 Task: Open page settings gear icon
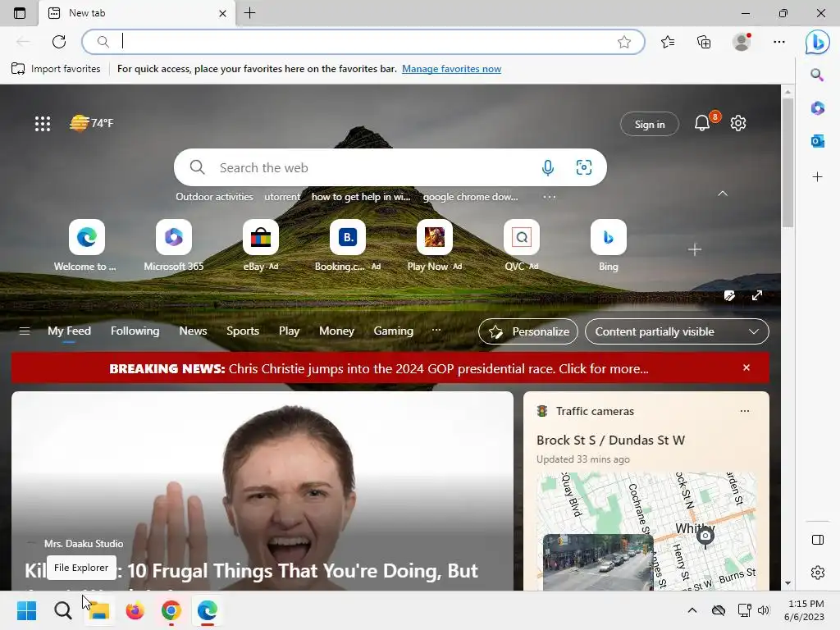pos(738,123)
